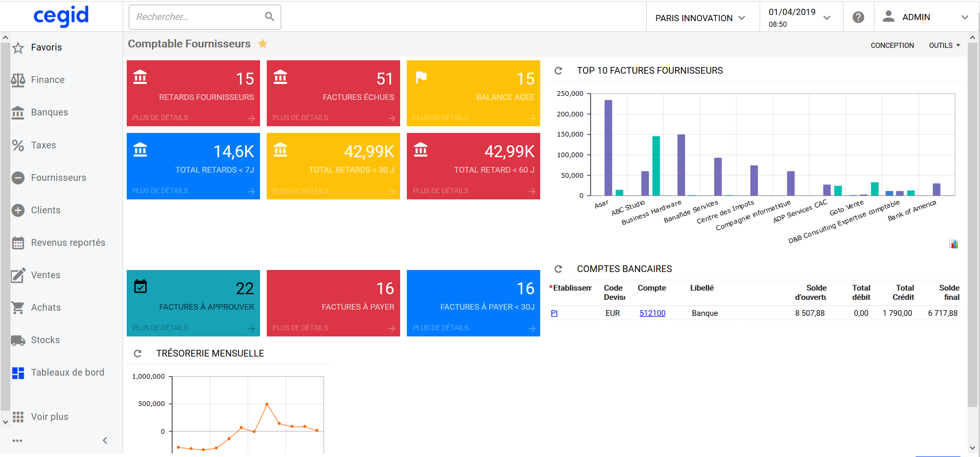Open Plus de détails on Total Retards < 30 J
Screen dimensions: 980x457
pyautogui.click(x=300, y=191)
